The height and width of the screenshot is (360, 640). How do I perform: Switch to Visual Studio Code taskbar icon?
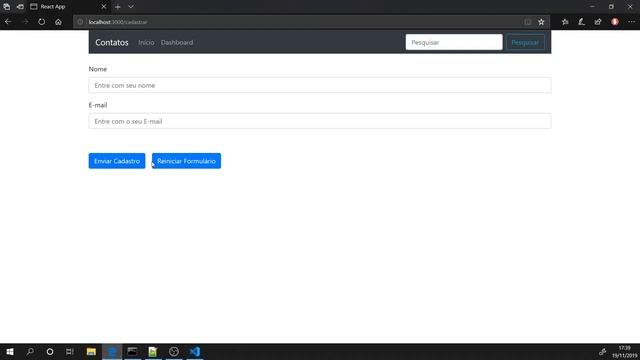click(195, 351)
